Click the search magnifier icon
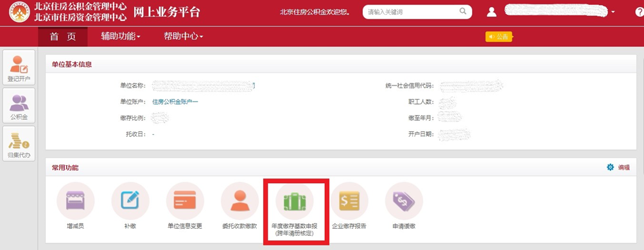 pyautogui.click(x=463, y=12)
